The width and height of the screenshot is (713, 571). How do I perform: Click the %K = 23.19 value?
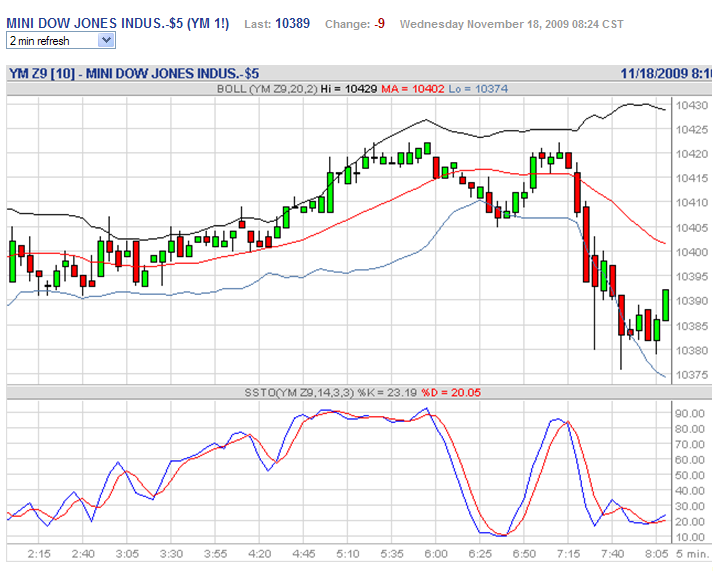coord(387,392)
